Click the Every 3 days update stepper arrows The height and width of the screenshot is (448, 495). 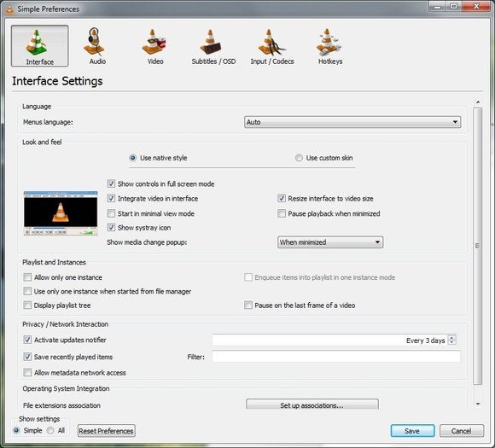coord(452,340)
